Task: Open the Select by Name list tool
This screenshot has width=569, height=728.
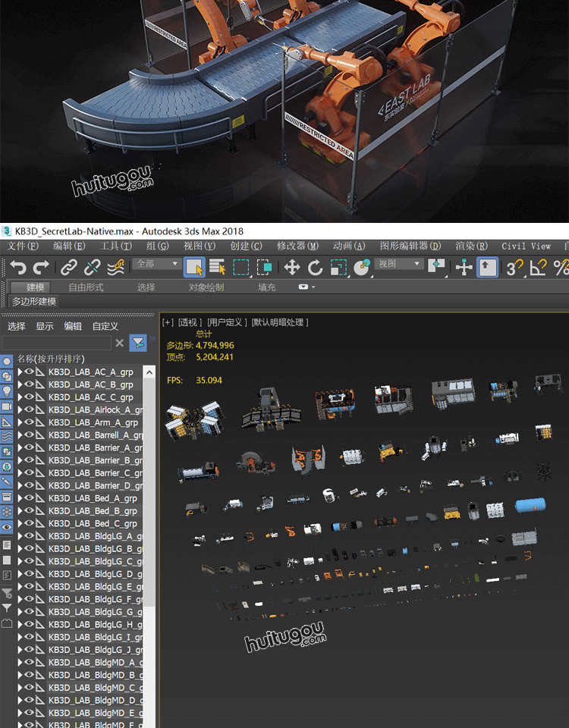Action: 218,267
